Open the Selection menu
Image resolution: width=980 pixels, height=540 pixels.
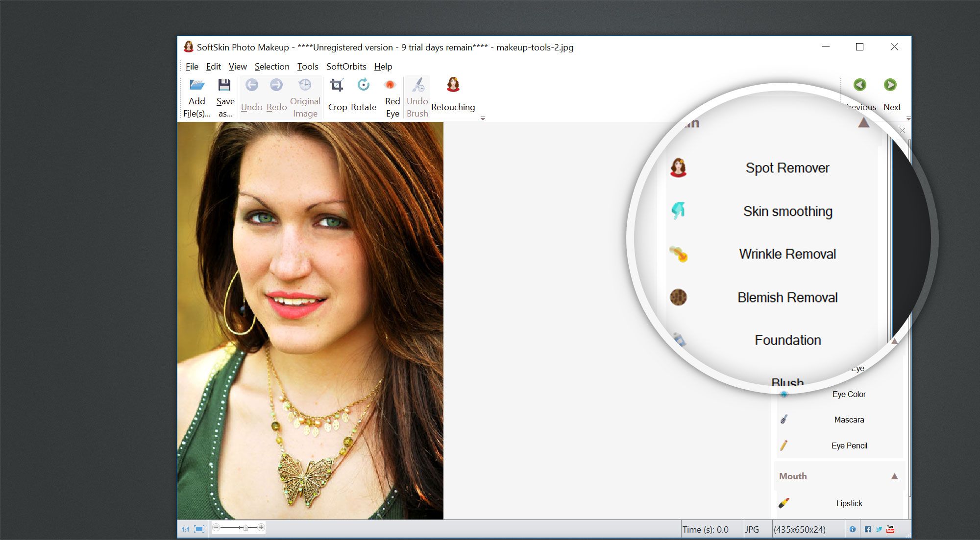click(271, 66)
